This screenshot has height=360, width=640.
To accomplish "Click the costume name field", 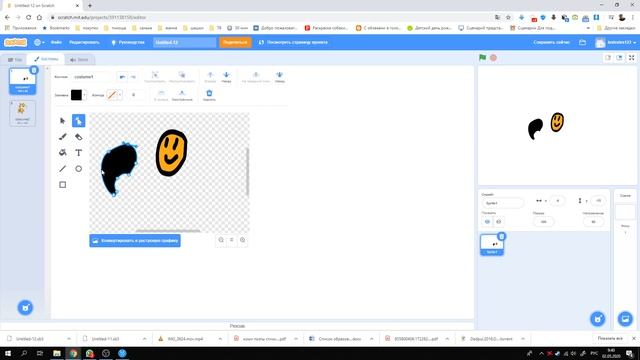I will [x=92, y=77].
